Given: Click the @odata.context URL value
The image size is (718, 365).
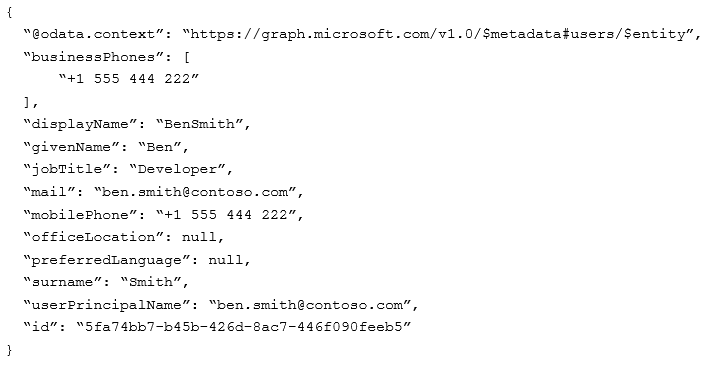Looking at the screenshot, I should (439, 34).
